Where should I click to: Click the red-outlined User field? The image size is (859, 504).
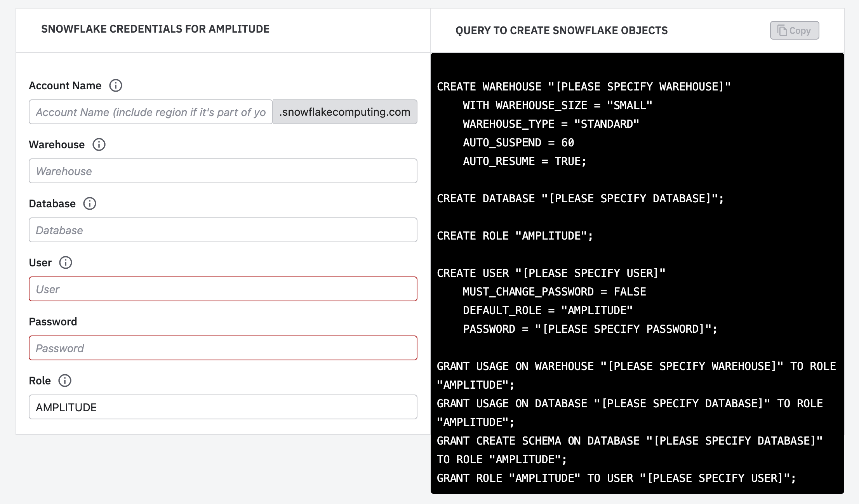click(223, 289)
